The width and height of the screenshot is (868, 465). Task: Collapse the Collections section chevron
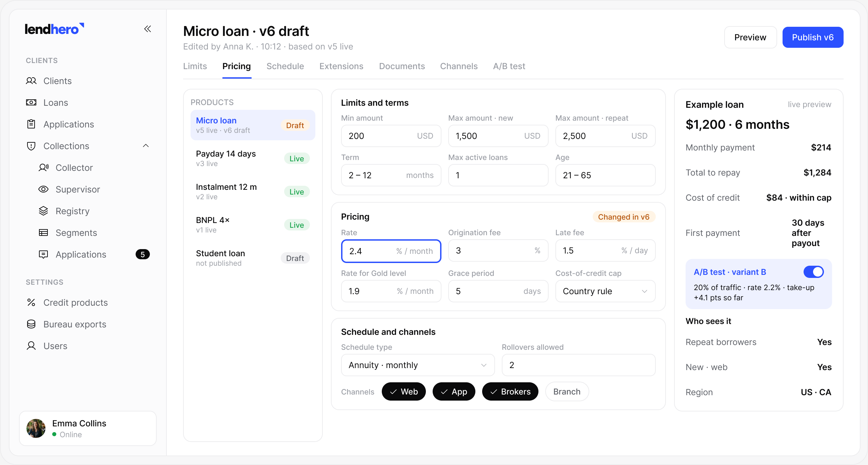[x=146, y=146]
